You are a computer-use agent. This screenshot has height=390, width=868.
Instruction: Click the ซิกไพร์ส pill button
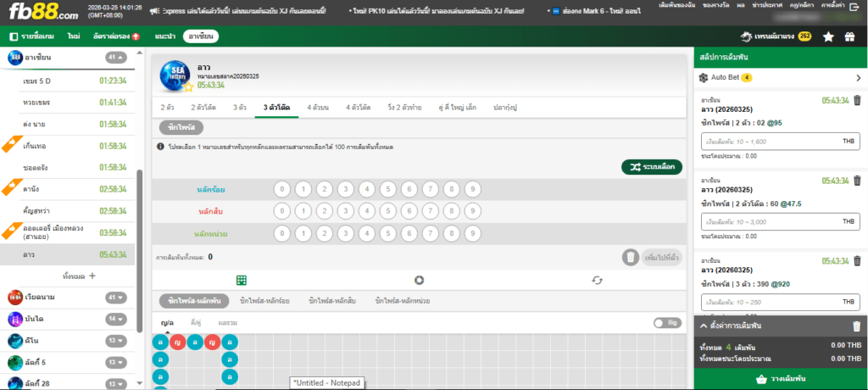click(181, 128)
